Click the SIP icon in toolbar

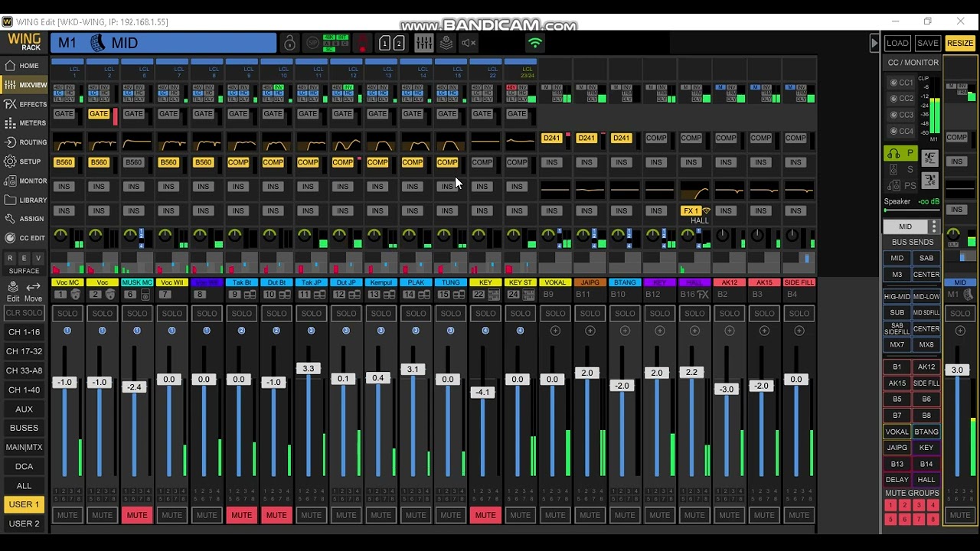(x=312, y=44)
